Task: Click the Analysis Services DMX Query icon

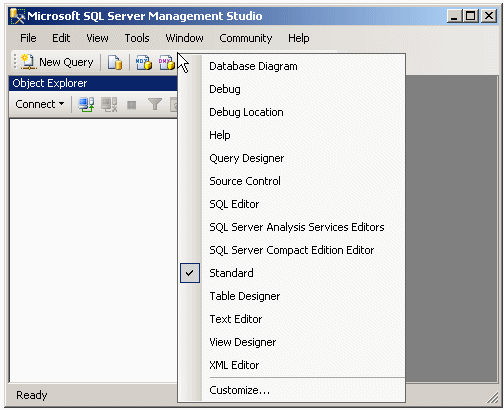Action: coord(167,62)
